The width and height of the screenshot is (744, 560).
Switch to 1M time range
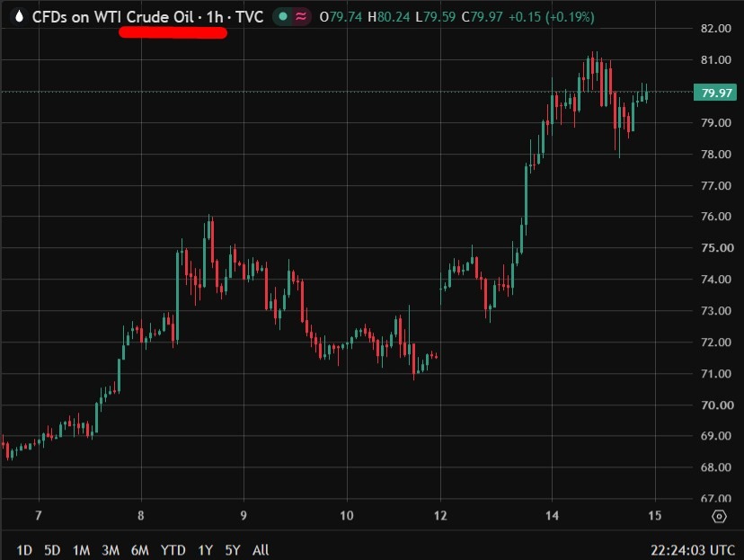pos(81,550)
